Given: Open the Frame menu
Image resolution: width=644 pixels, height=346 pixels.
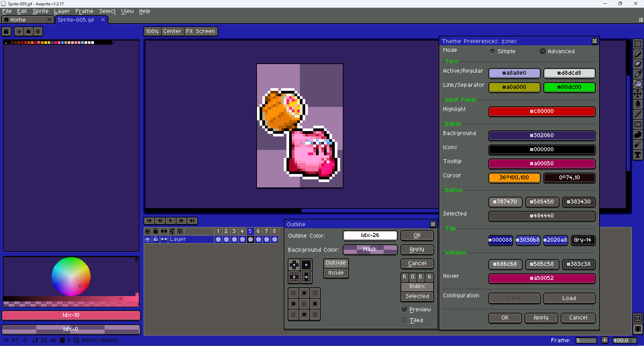Looking at the screenshot, I should point(85,11).
